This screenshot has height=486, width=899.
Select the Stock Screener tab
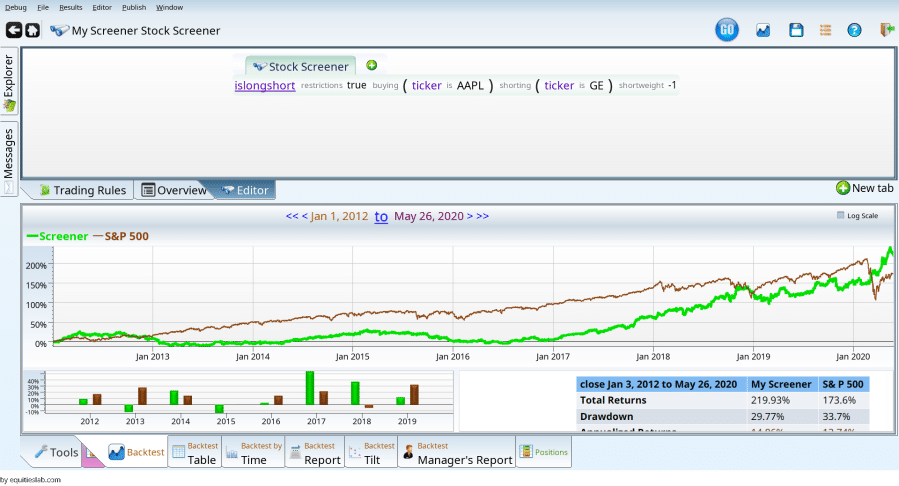click(x=301, y=66)
